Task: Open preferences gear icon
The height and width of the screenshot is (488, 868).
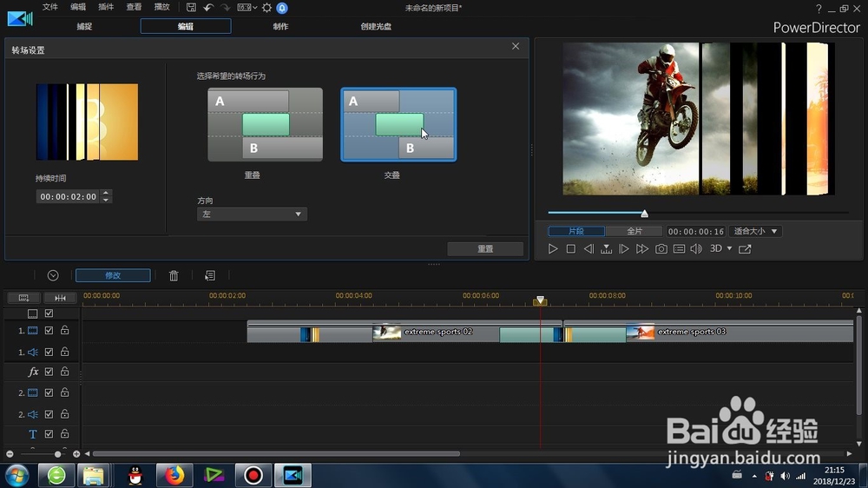Action: coord(266,8)
